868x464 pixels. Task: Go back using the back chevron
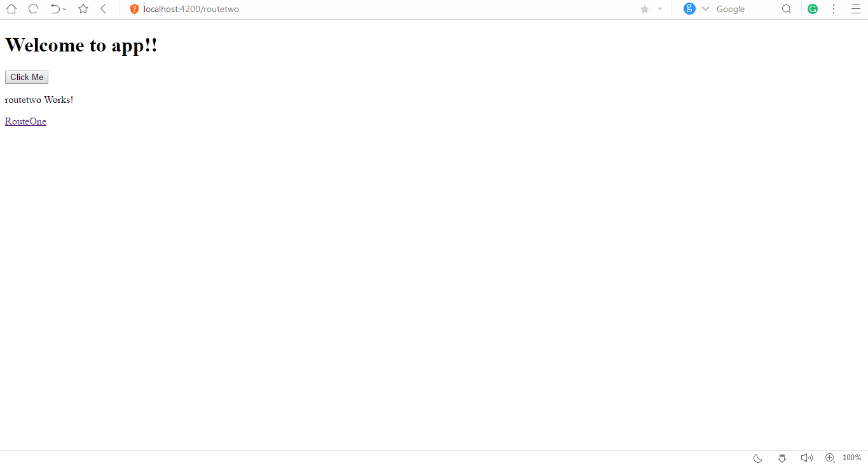click(x=103, y=9)
